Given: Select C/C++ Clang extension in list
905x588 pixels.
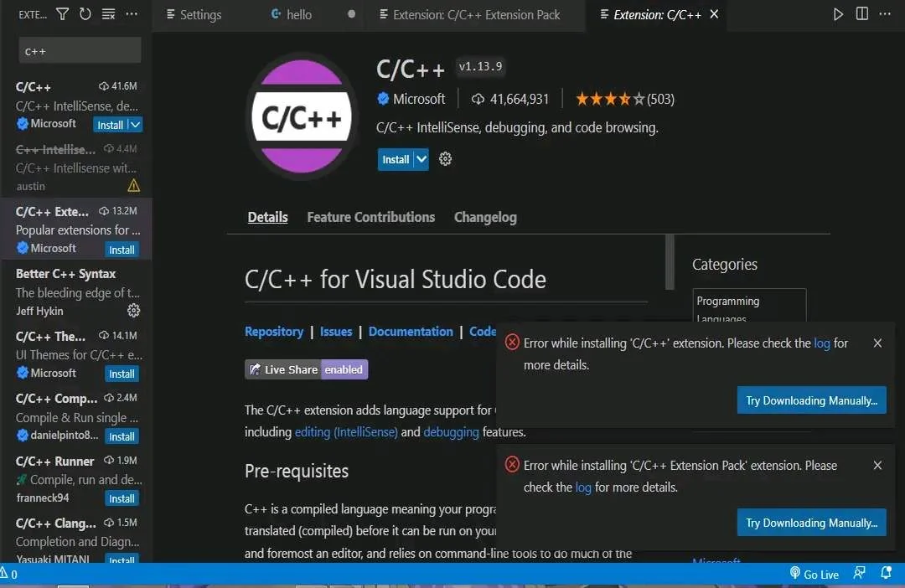Looking at the screenshot, I should click(x=76, y=541).
